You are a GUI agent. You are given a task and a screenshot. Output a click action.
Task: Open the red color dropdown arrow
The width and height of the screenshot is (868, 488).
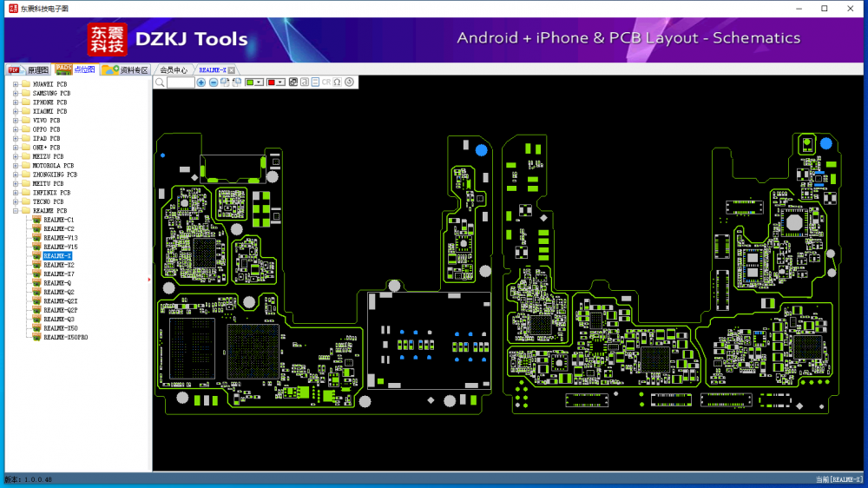pos(280,82)
